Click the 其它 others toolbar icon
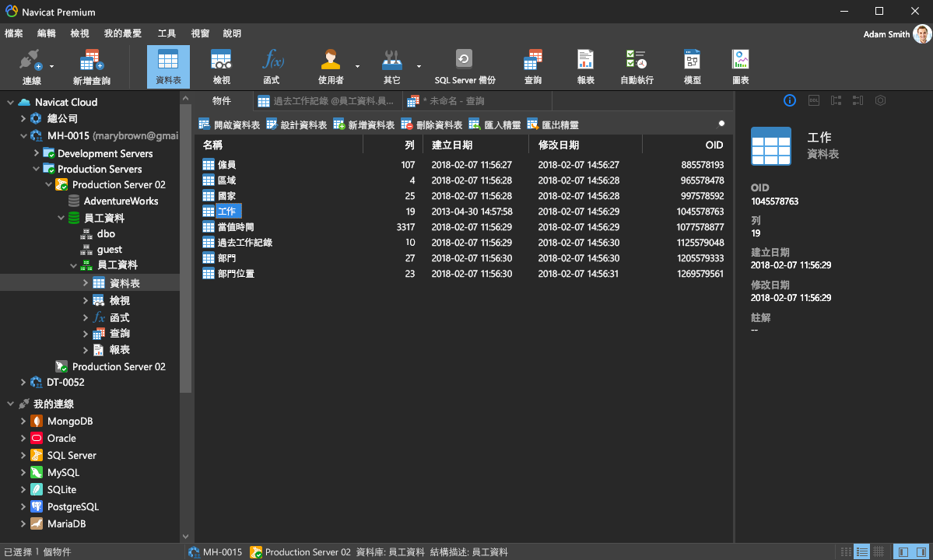Image resolution: width=933 pixels, height=560 pixels. pyautogui.click(x=391, y=67)
